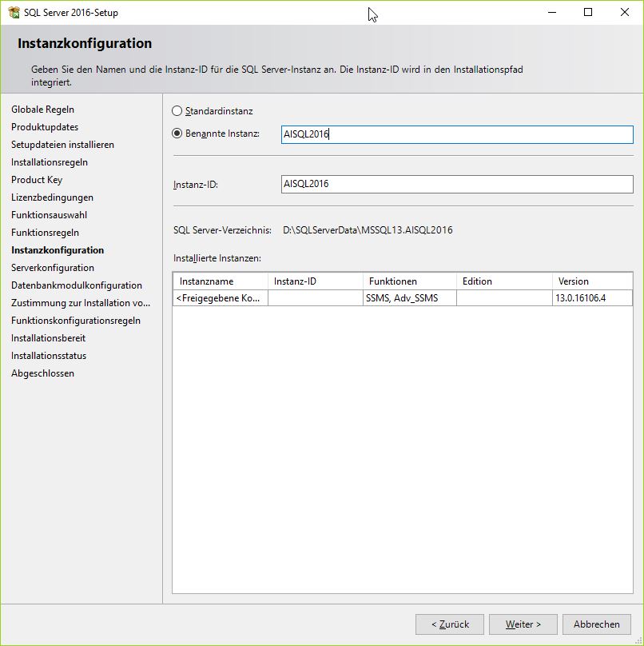The height and width of the screenshot is (646, 644).
Task: Click the 'Globale Regeln' step in sidebar
Action: click(x=43, y=110)
